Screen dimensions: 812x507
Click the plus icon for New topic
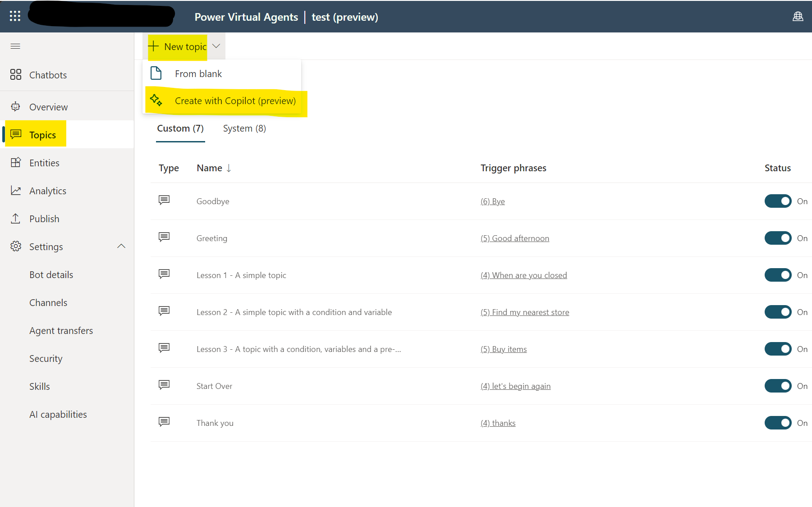(x=153, y=46)
